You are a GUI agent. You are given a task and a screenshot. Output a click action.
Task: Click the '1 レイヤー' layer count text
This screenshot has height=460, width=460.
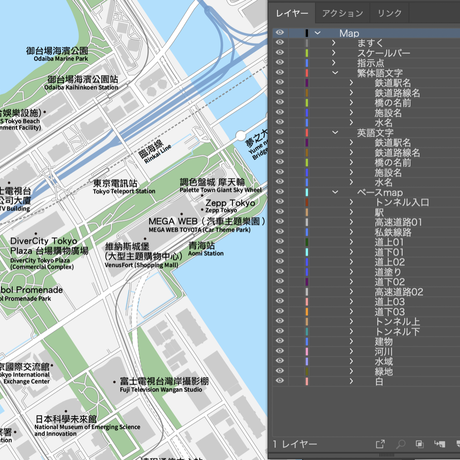click(x=295, y=444)
